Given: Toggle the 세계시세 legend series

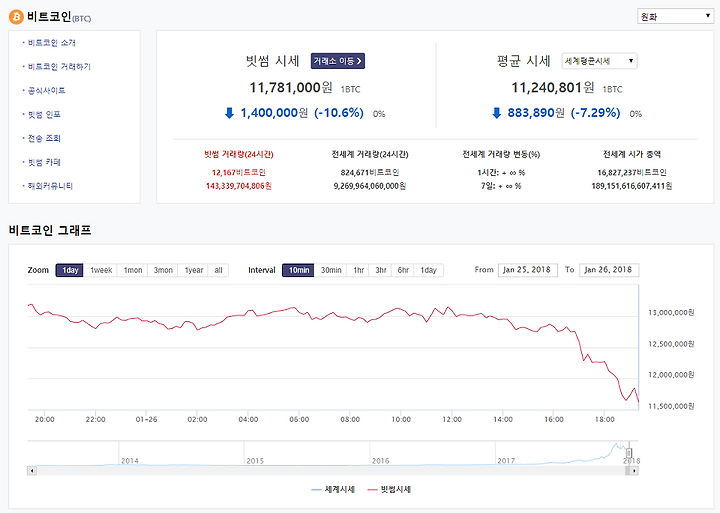Looking at the screenshot, I should click(333, 490).
